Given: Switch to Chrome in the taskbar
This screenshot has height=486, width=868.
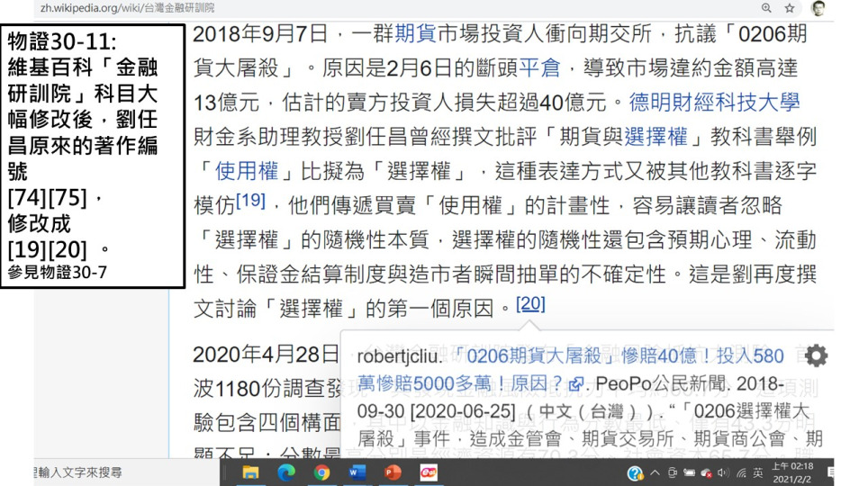Looking at the screenshot, I should click(321, 472).
